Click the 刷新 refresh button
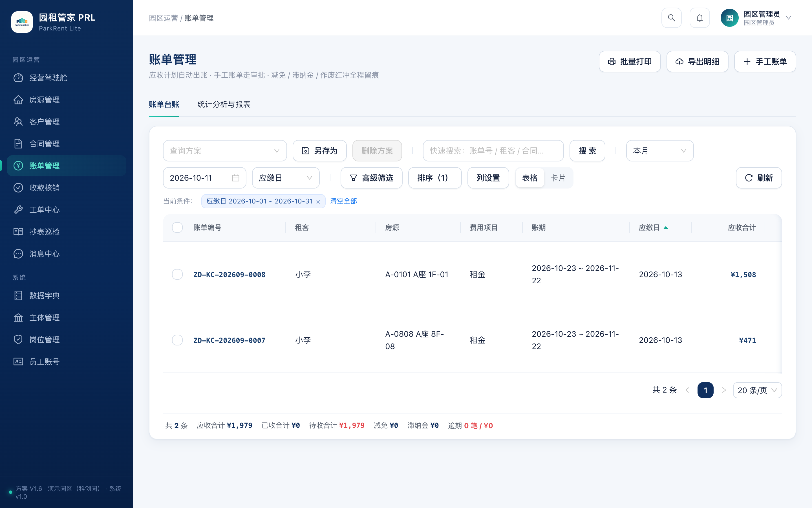The height and width of the screenshot is (508, 812). coord(759,178)
